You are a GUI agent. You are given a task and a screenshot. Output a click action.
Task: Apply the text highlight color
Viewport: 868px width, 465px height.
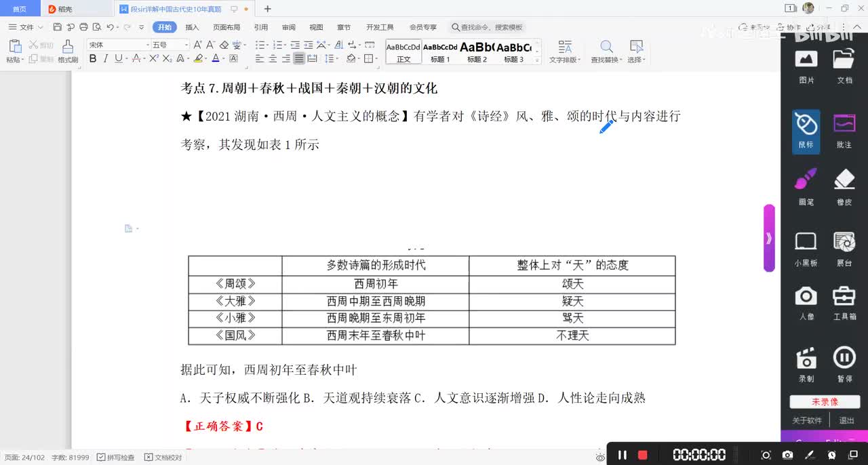(198, 59)
